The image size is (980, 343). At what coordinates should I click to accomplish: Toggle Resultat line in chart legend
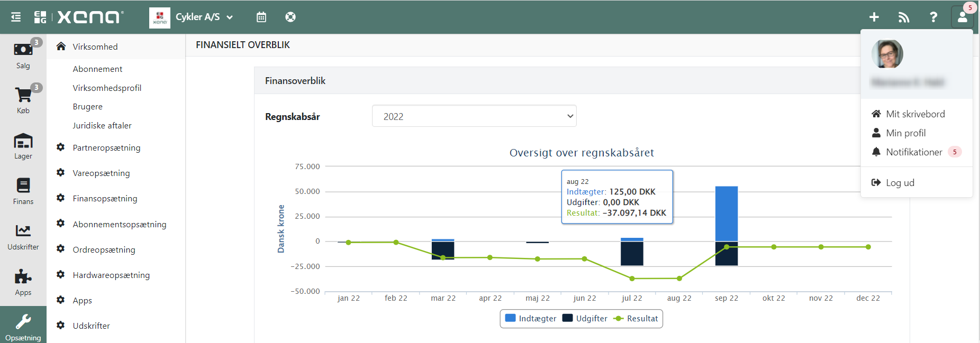tap(636, 318)
